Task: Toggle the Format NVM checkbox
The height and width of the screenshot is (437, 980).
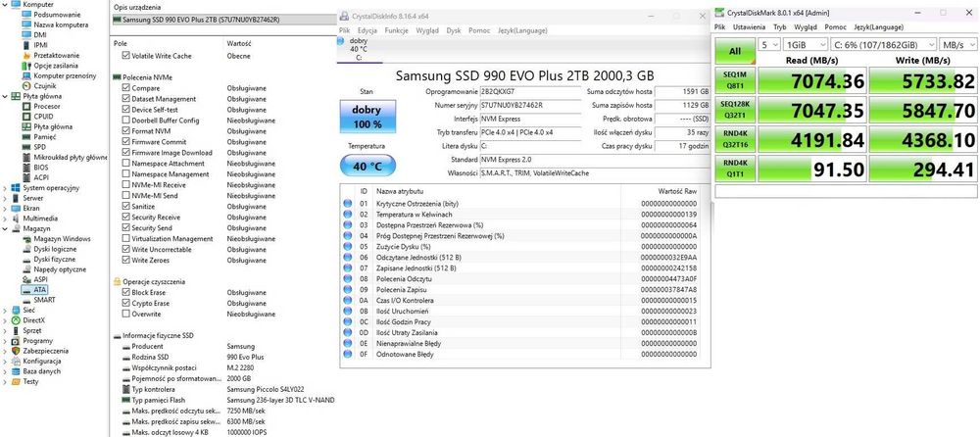Action: point(125,131)
